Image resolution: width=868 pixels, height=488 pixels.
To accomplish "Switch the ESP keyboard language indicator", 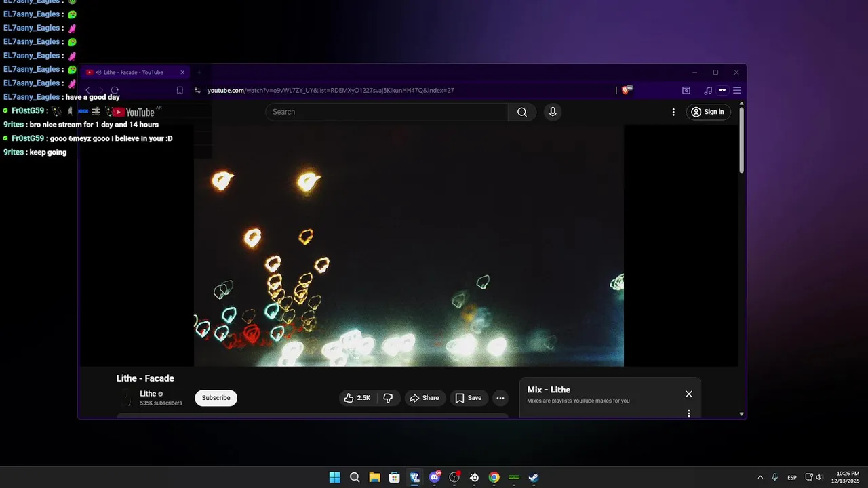I will click(792, 478).
